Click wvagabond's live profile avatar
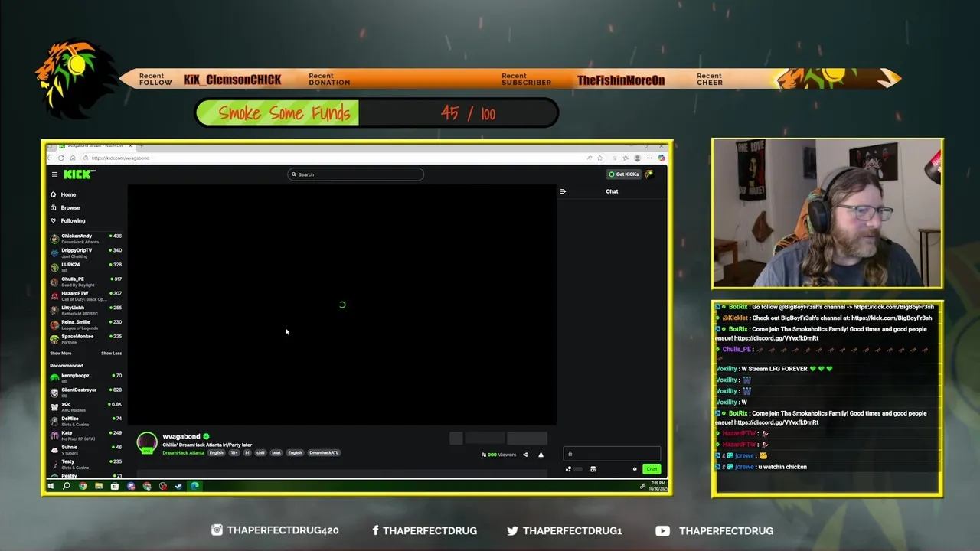Screen dimensions: 980x551 [x=147, y=443]
